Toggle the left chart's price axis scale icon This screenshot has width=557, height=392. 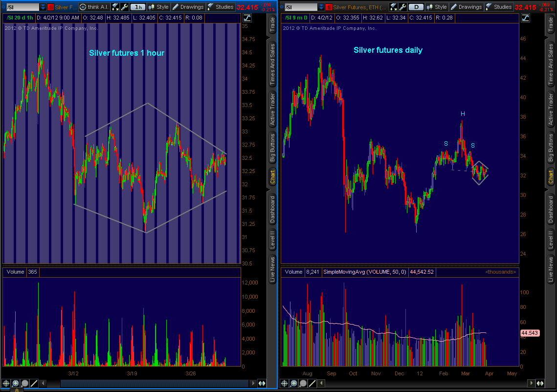pos(246,18)
